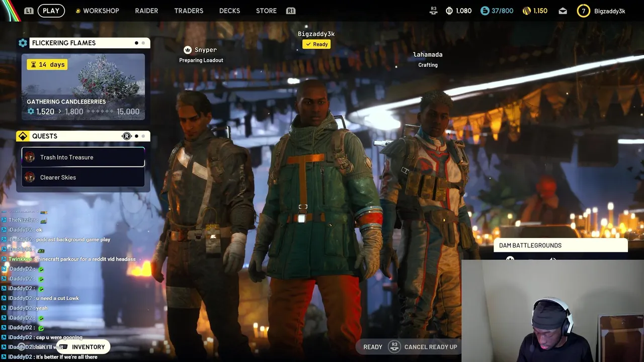Click the R3 social button icon
The height and width of the screenshot is (362, 644).
(x=434, y=11)
